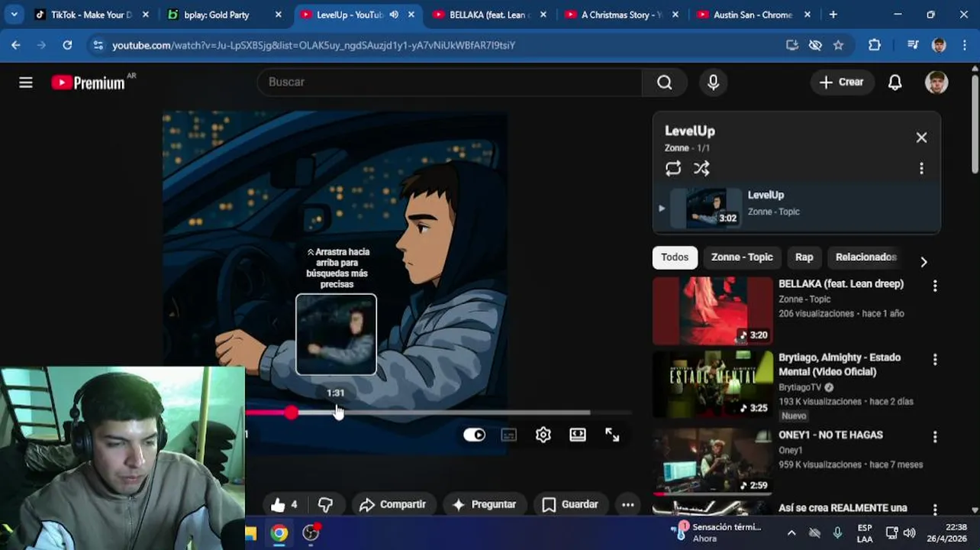
Task: Select the LevelUp playlist thumbnail
Action: tap(706, 208)
